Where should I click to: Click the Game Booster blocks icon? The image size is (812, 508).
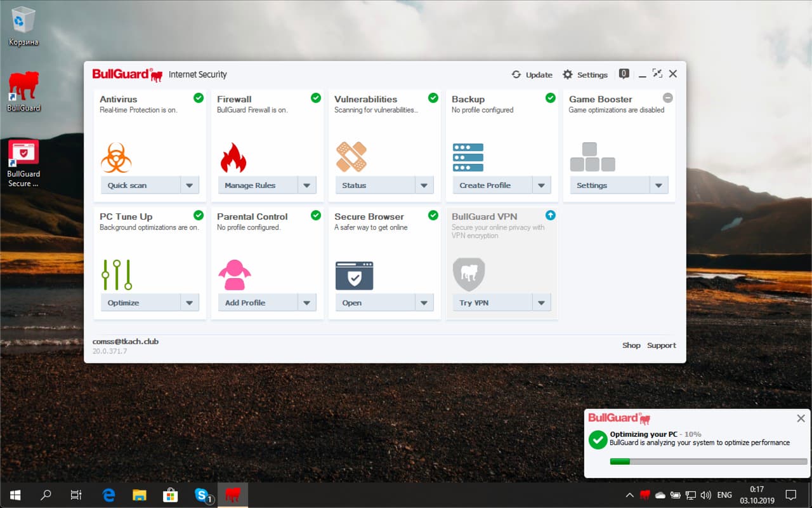tap(593, 157)
